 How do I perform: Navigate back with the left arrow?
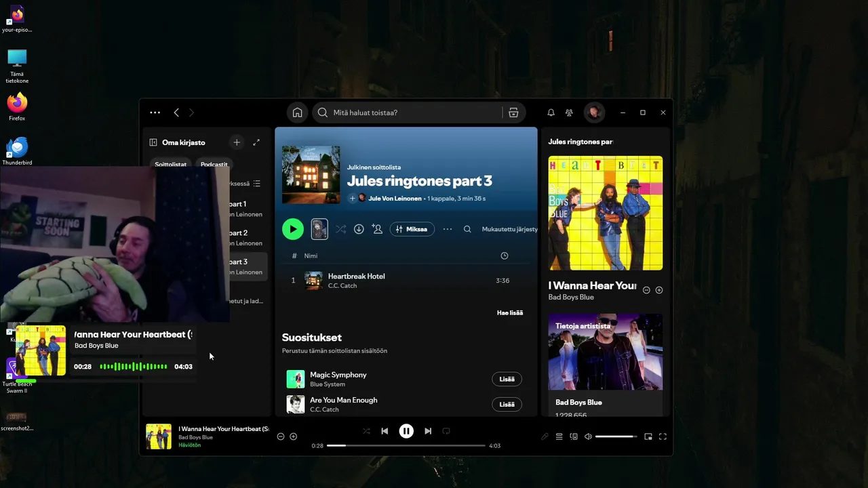pyautogui.click(x=176, y=113)
